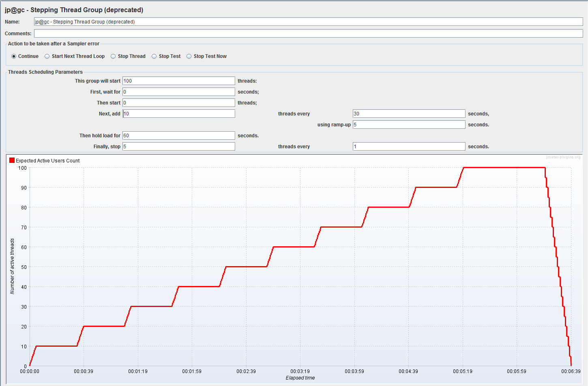Edit the 'threads every' 30 seconds field

[409, 114]
